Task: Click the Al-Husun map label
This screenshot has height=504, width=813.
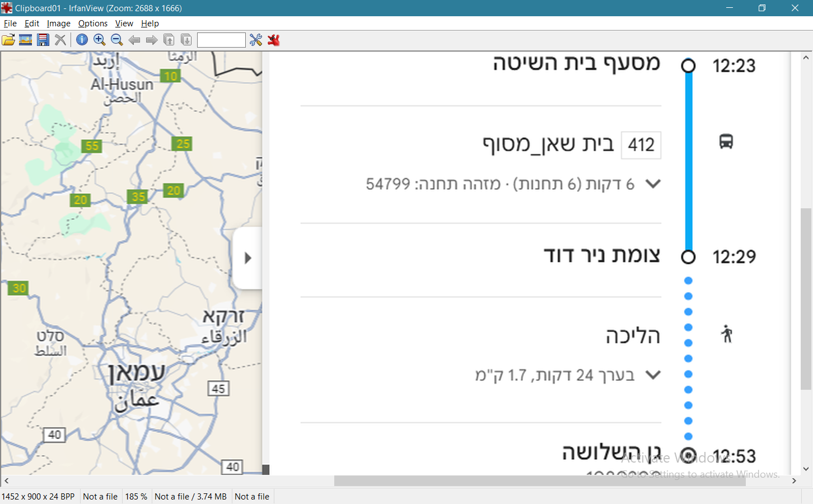Action: pyautogui.click(x=122, y=85)
